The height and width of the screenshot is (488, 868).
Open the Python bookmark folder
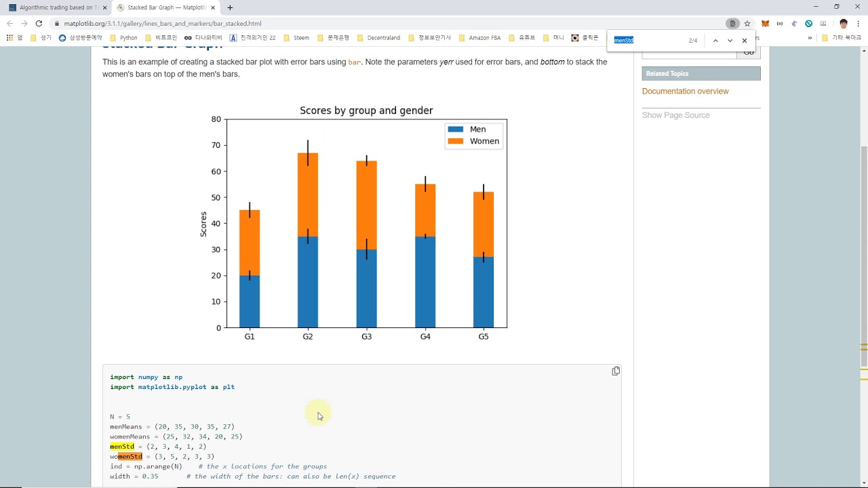pyautogui.click(x=123, y=38)
